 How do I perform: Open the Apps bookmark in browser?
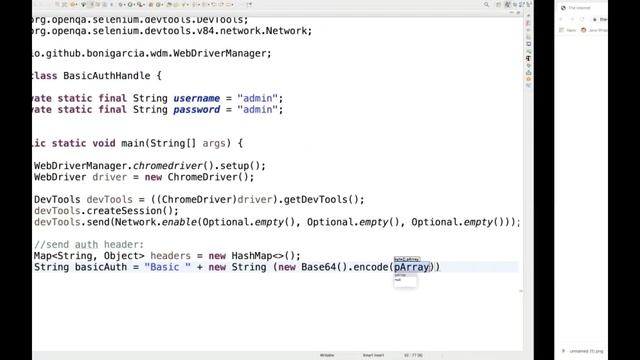[568, 30]
